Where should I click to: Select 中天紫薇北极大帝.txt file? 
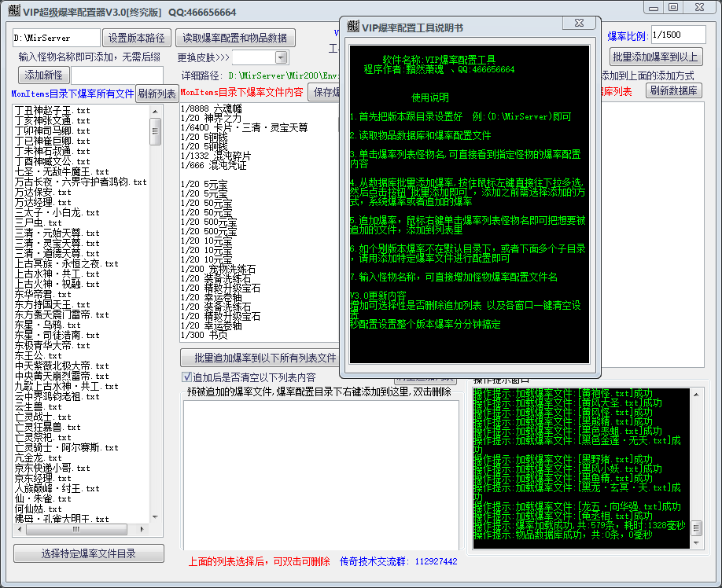(x=61, y=366)
